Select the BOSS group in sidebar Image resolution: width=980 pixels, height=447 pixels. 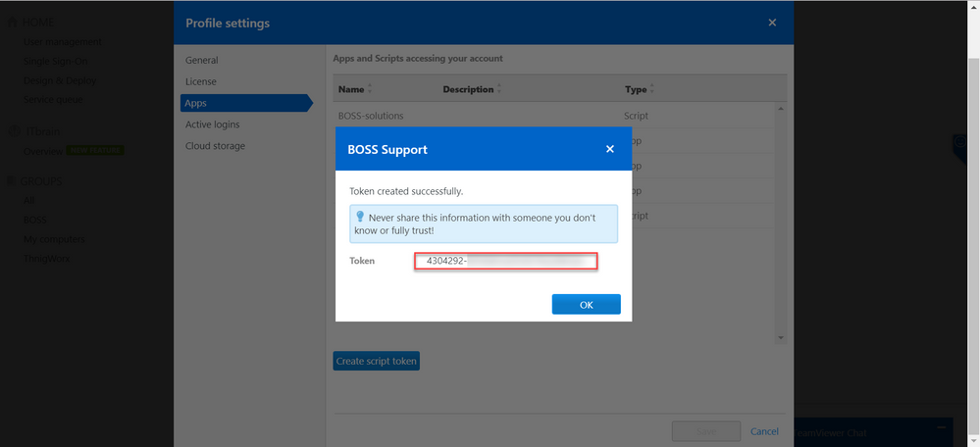pos(35,221)
